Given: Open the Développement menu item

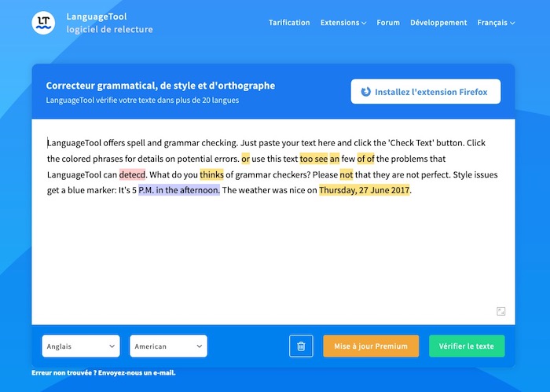Looking at the screenshot, I should 438,23.
